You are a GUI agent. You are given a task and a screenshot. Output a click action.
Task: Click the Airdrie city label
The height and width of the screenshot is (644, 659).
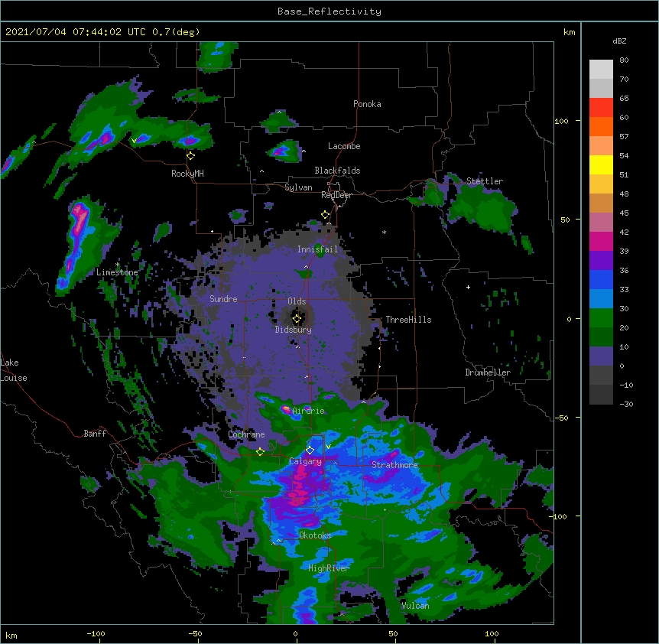pyautogui.click(x=308, y=411)
